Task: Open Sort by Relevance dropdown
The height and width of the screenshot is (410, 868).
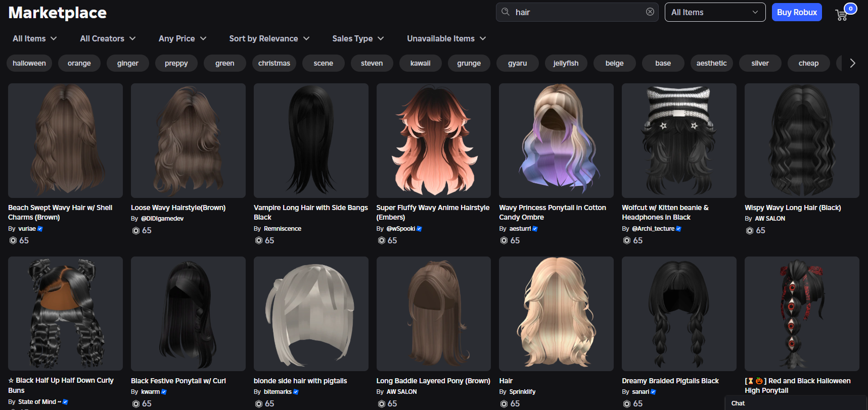Action: [269, 38]
